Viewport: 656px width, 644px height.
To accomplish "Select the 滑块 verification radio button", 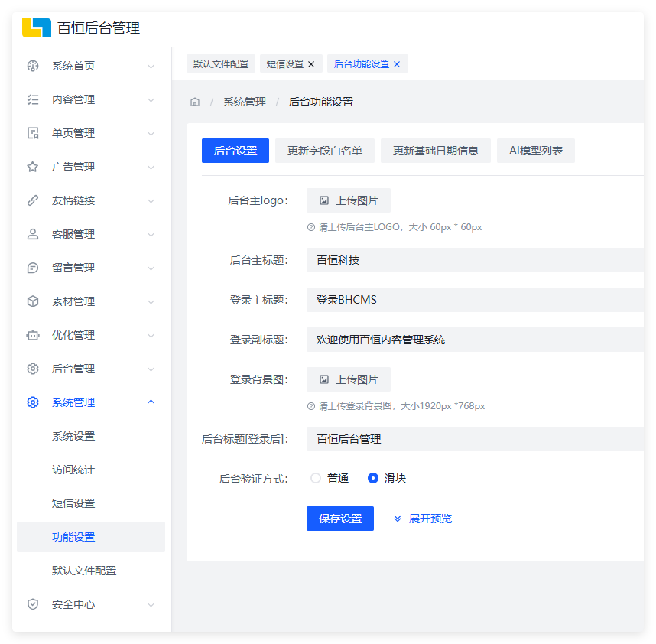I will pos(372,477).
